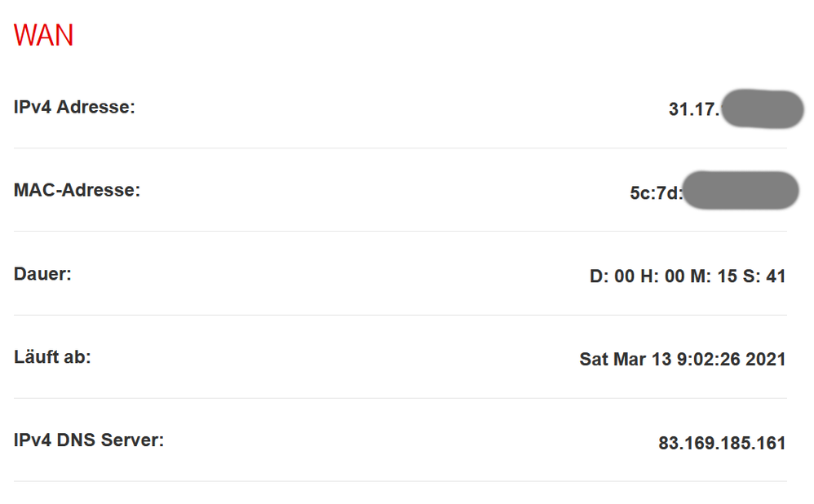Select the partial IP value 31.17.
The width and height of the screenshot is (814, 504).
[x=694, y=110]
